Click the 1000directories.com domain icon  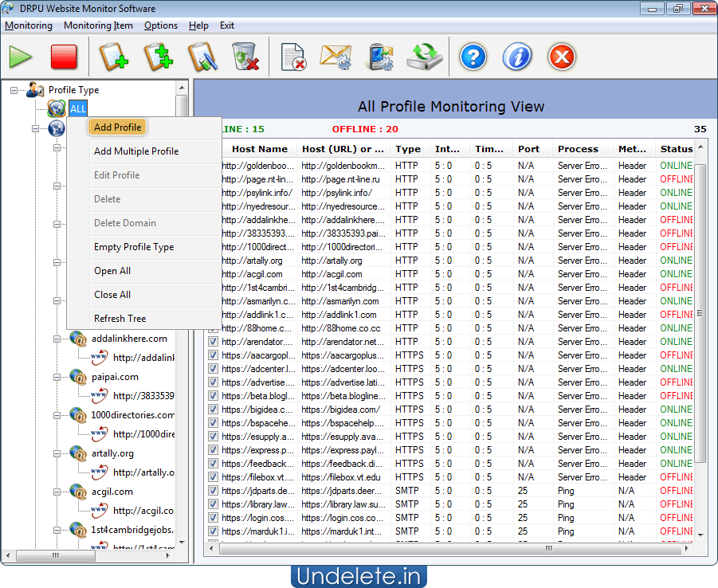[x=78, y=415]
